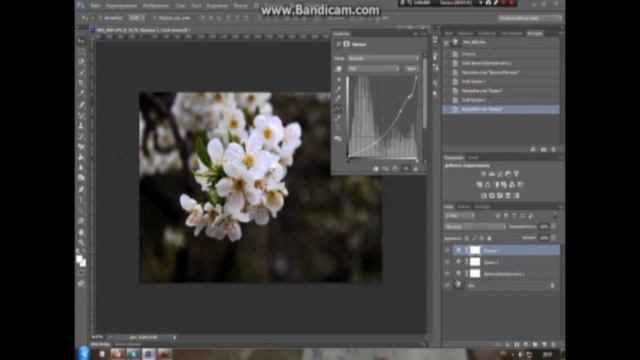Image resolution: width=640 pixels, height=360 pixels.
Task: Clip Curves adjustment to layer below
Action: [x=375, y=169]
